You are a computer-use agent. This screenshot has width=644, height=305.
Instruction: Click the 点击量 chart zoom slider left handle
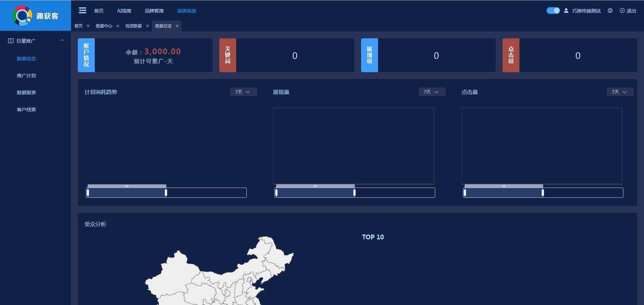tap(465, 192)
